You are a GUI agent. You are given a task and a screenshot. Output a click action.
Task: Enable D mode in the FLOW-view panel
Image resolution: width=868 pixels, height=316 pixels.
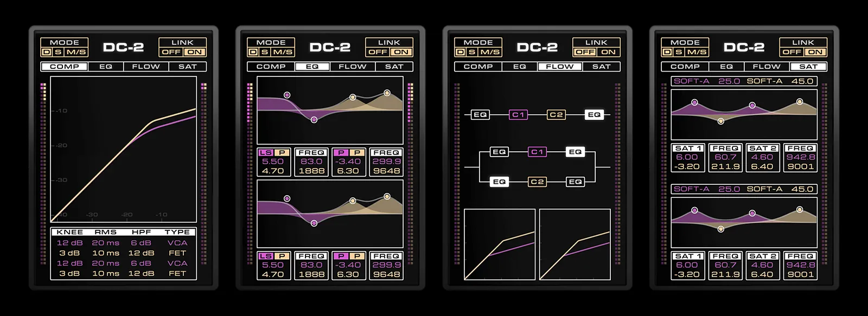pyautogui.click(x=460, y=52)
